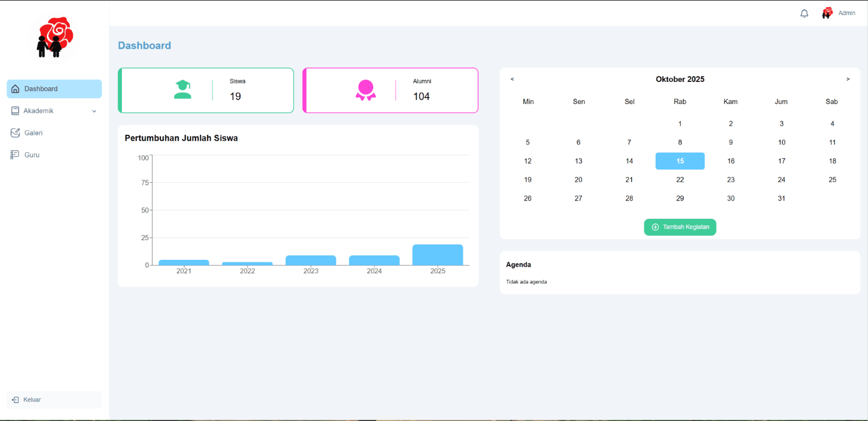Click the Admin username label
868x421 pixels.
(846, 13)
